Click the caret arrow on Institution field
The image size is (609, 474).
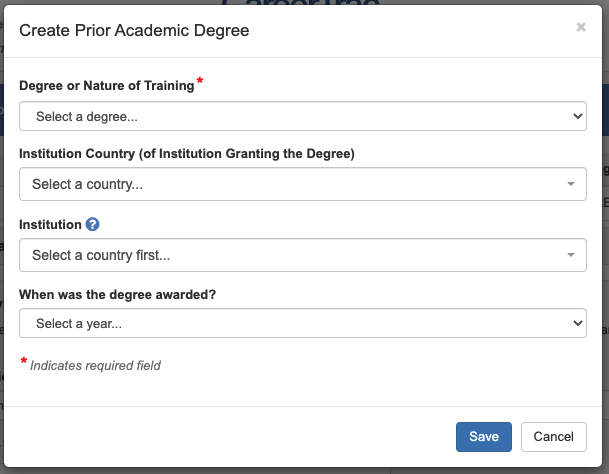pos(571,255)
